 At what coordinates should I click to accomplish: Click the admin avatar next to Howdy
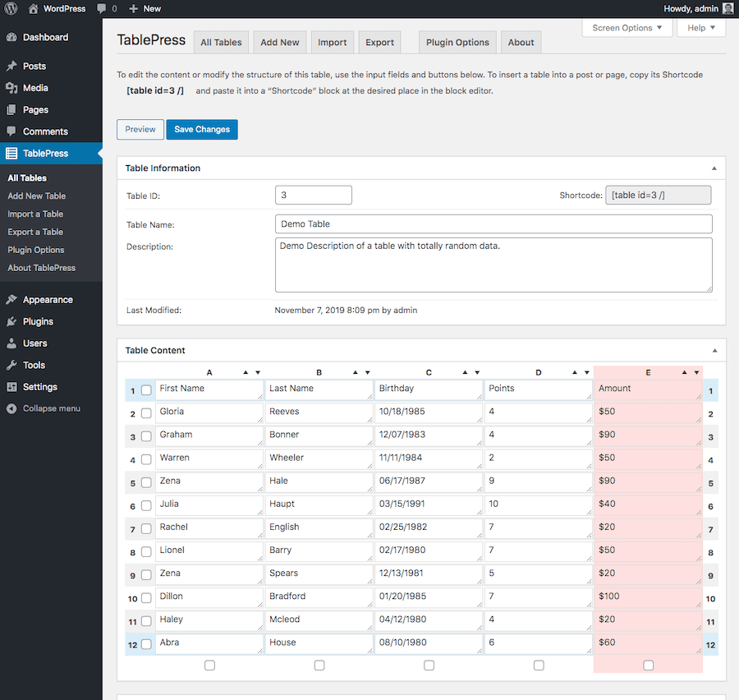click(x=728, y=8)
